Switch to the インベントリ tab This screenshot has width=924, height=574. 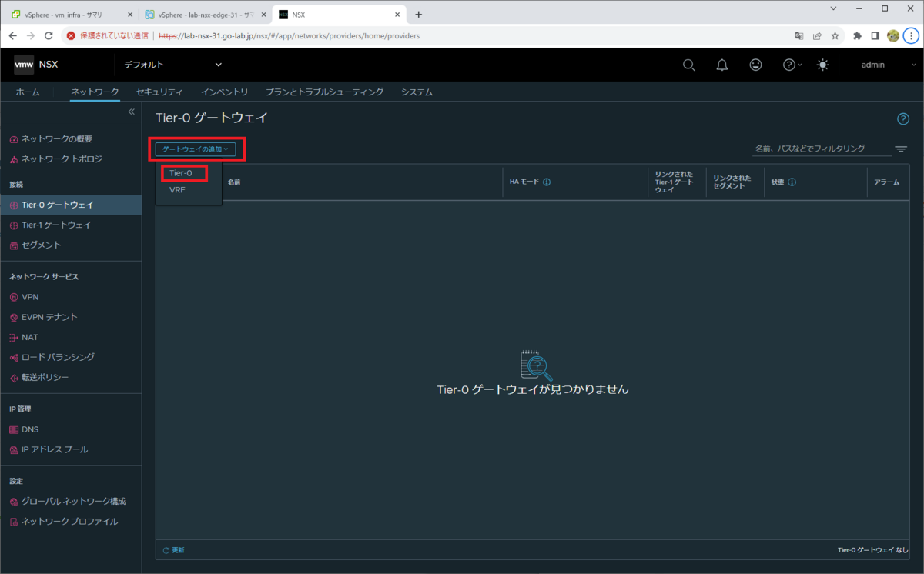coord(224,92)
